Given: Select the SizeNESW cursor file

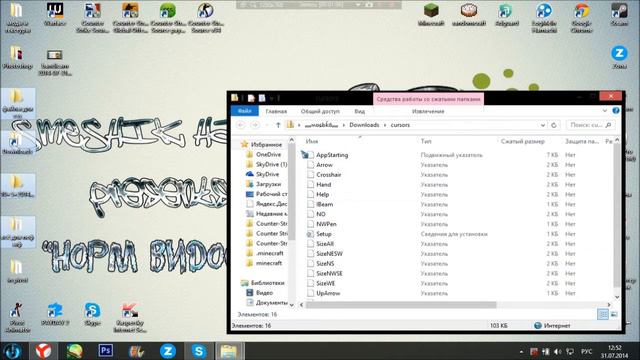Looking at the screenshot, I should tap(329, 253).
